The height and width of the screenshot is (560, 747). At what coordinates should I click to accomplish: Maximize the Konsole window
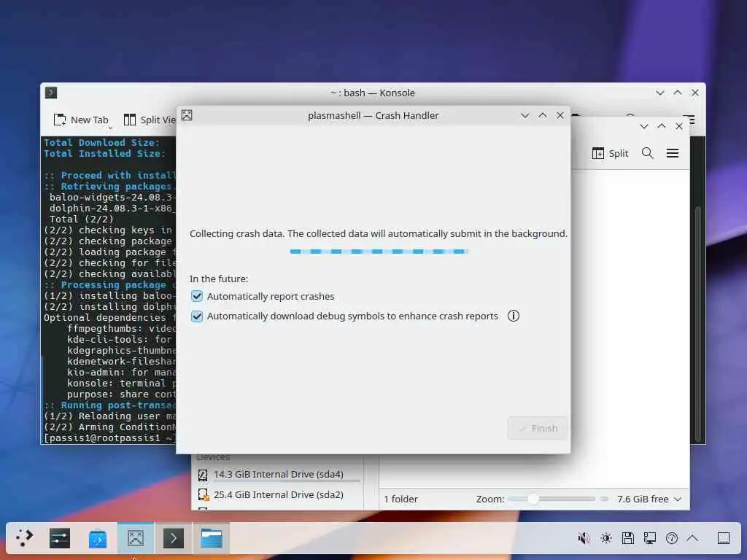678,93
